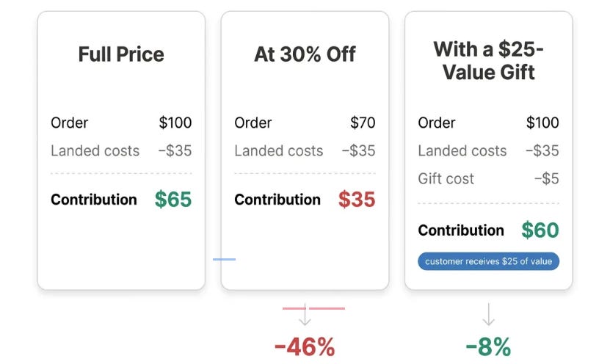Image resolution: width=610 pixels, height=364 pixels.
Task: Click the green -8% percentage label
Action: coord(488,346)
